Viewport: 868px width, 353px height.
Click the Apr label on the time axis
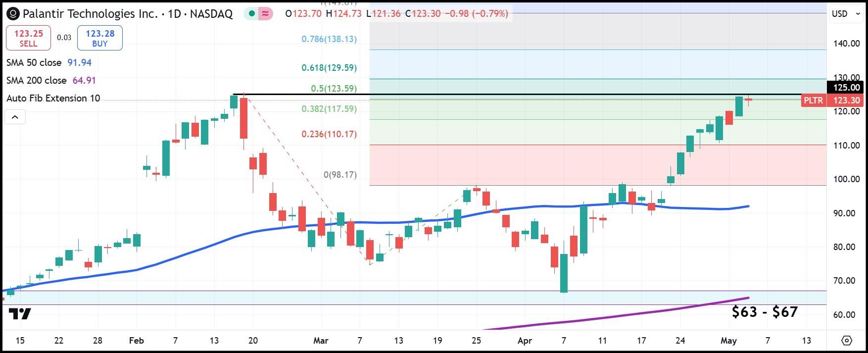525,341
